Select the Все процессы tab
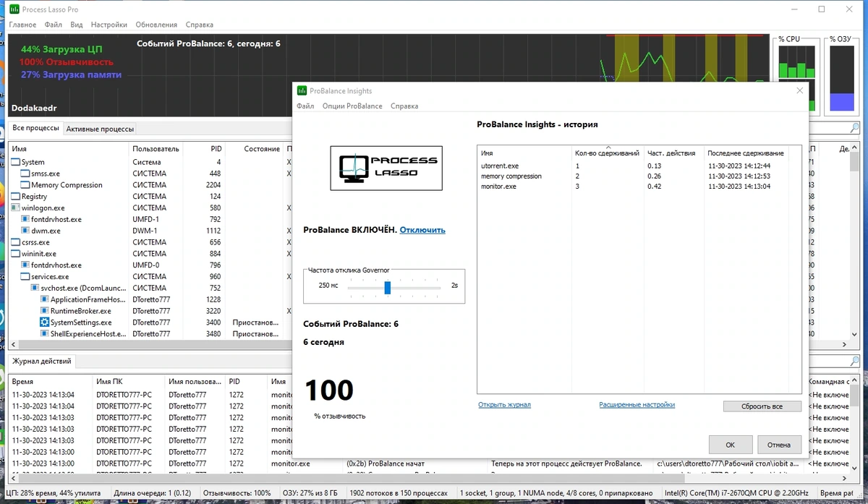Screen dimensions: 868x504 36,128
